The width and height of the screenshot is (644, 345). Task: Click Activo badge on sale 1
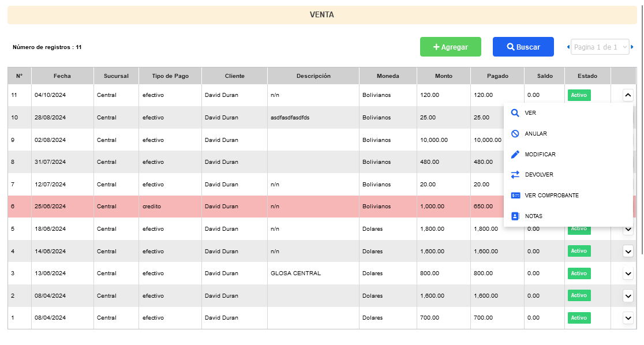tap(579, 318)
